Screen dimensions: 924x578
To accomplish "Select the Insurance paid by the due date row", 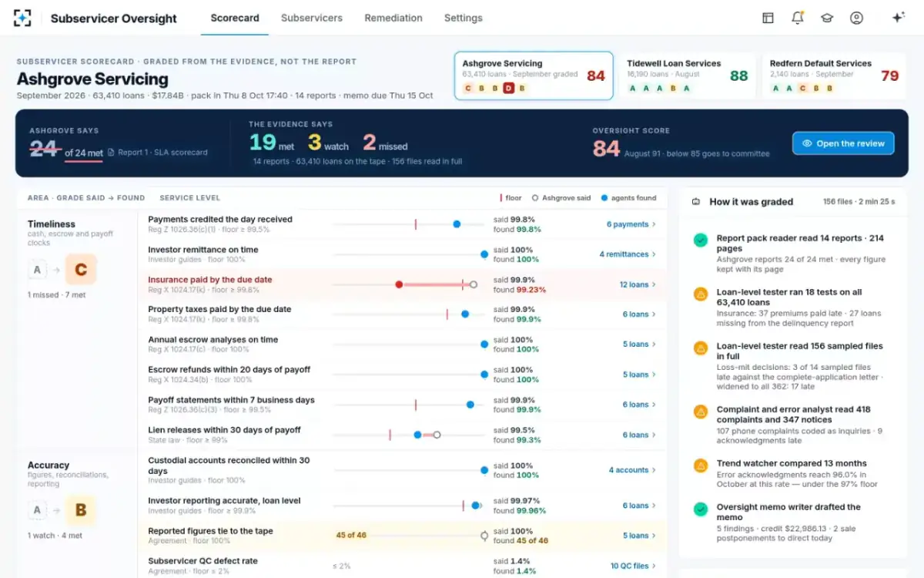I will (x=402, y=284).
